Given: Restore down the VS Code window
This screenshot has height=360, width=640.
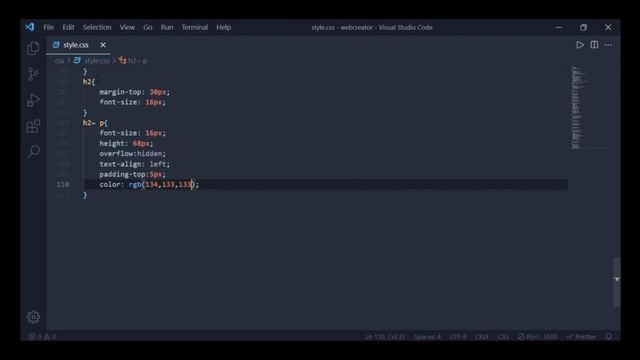Looking at the screenshot, I should [x=583, y=27].
